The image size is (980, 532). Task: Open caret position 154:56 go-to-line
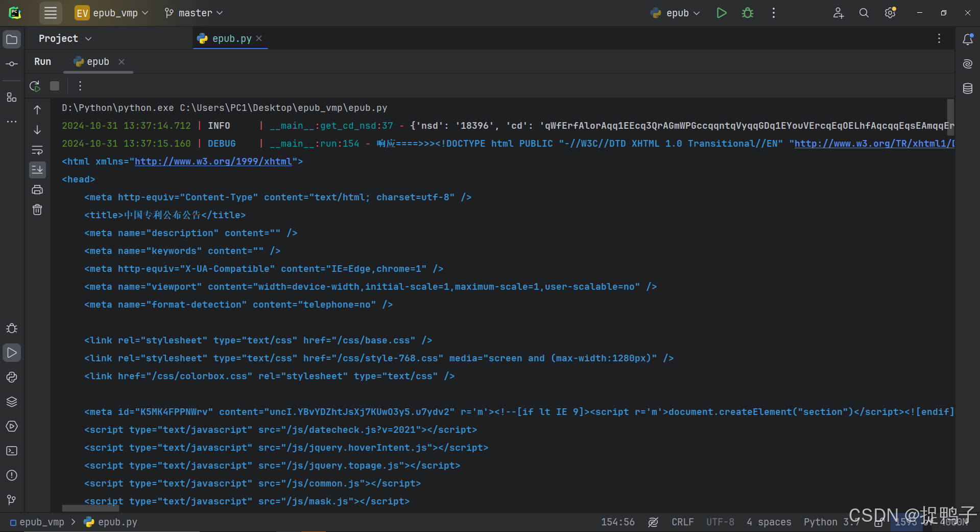coord(617,522)
